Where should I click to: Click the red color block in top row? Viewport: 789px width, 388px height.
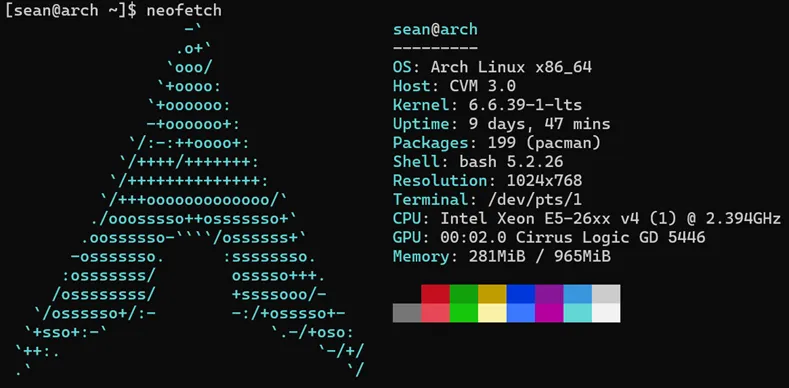point(435,294)
